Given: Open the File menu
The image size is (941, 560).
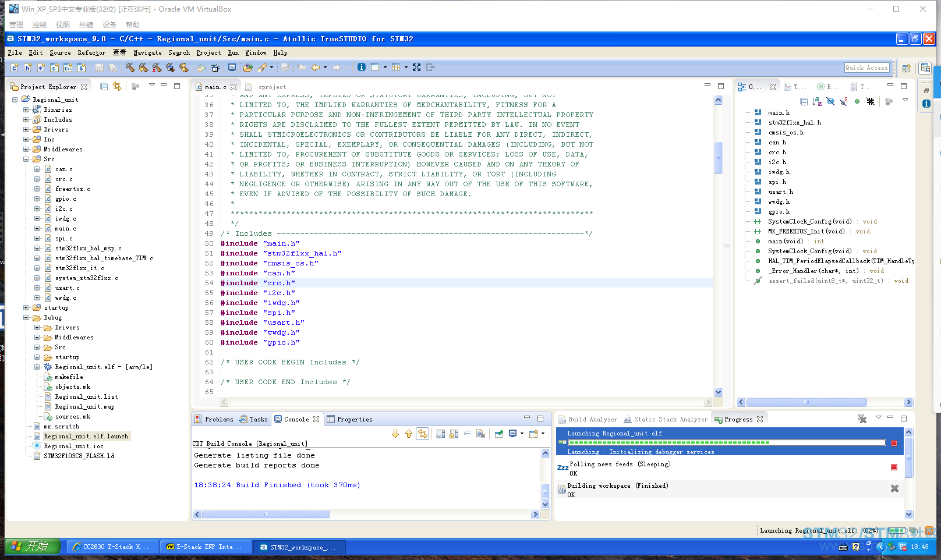Looking at the screenshot, I should pos(15,52).
